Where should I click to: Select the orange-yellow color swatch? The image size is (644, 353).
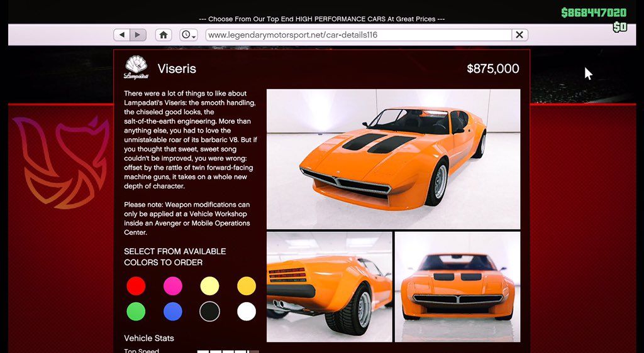(247, 286)
